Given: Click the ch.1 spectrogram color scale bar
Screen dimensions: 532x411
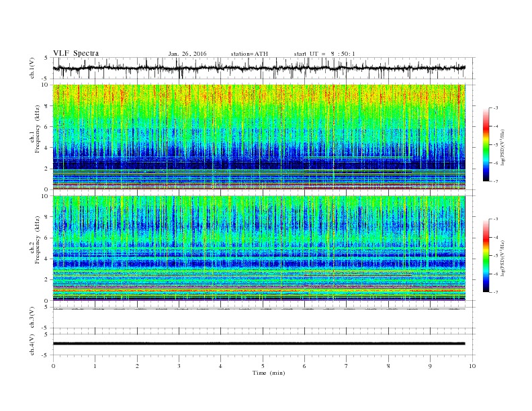Looking at the screenshot, I should pyautogui.click(x=486, y=144).
